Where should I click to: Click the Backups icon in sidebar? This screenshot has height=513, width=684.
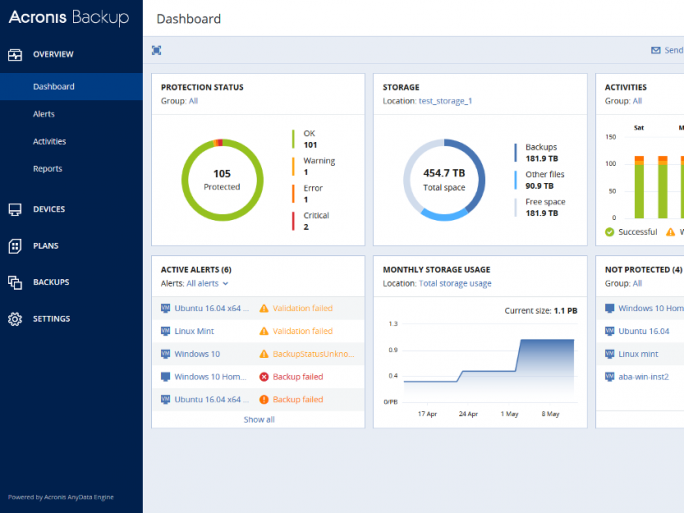(x=15, y=282)
